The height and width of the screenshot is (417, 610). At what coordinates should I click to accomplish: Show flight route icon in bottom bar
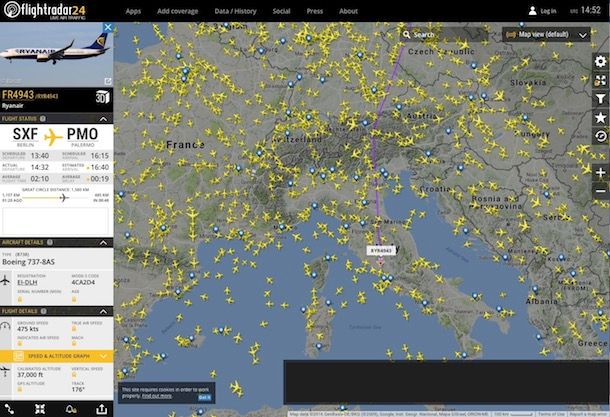(9, 409)
